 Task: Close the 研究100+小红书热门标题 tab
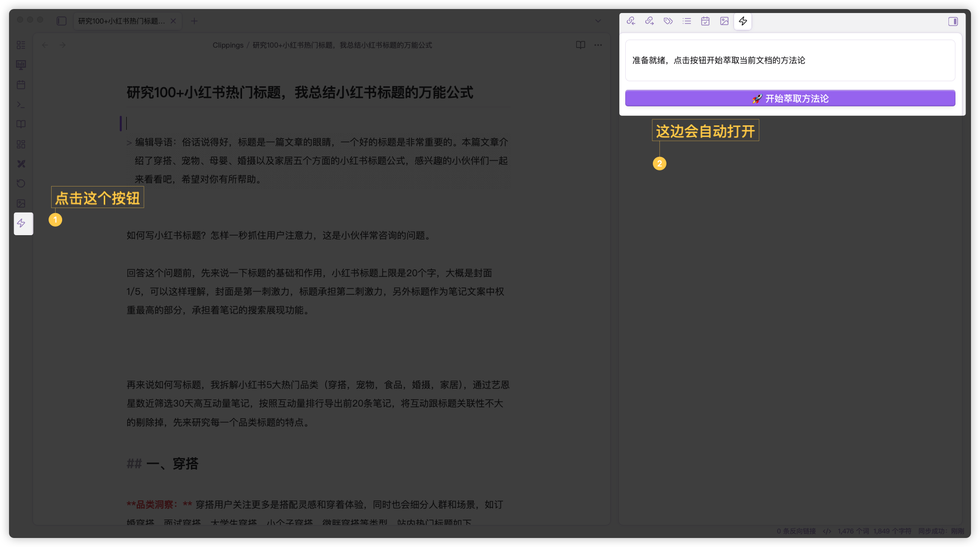point(173,21)
